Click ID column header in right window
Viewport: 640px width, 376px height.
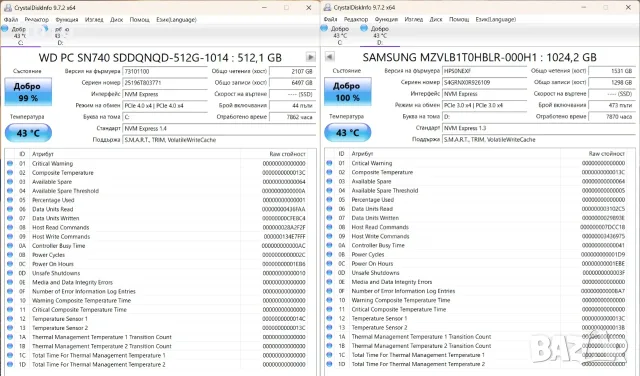tap(342, 154)
